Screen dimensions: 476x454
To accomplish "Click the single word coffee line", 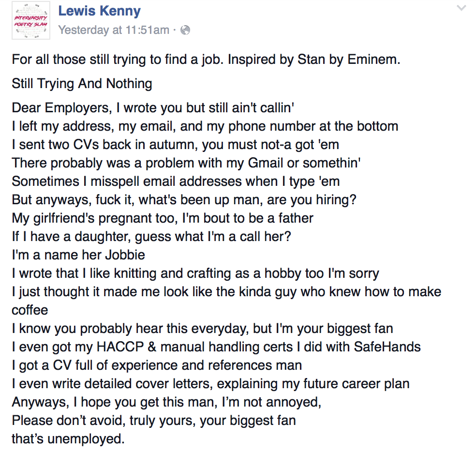I will [x=30, y=310].
